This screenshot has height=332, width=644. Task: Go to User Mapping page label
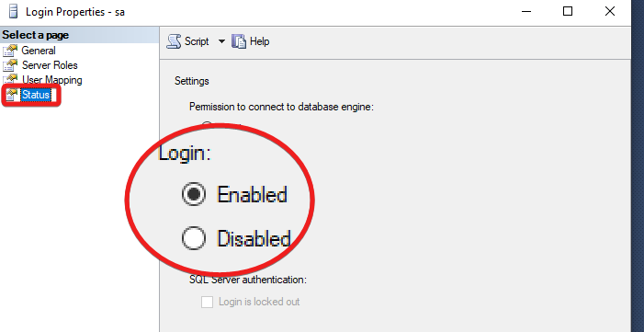tap(52, 80)
